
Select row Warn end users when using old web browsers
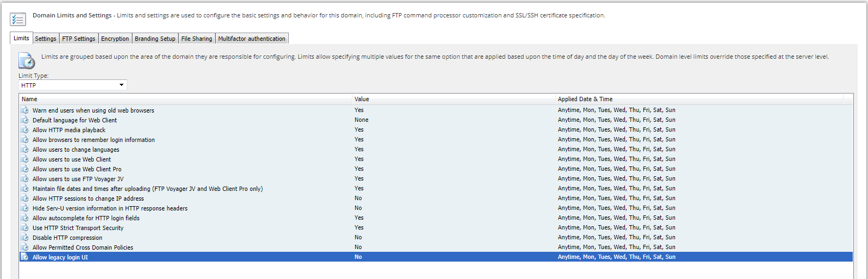[436, 110]
